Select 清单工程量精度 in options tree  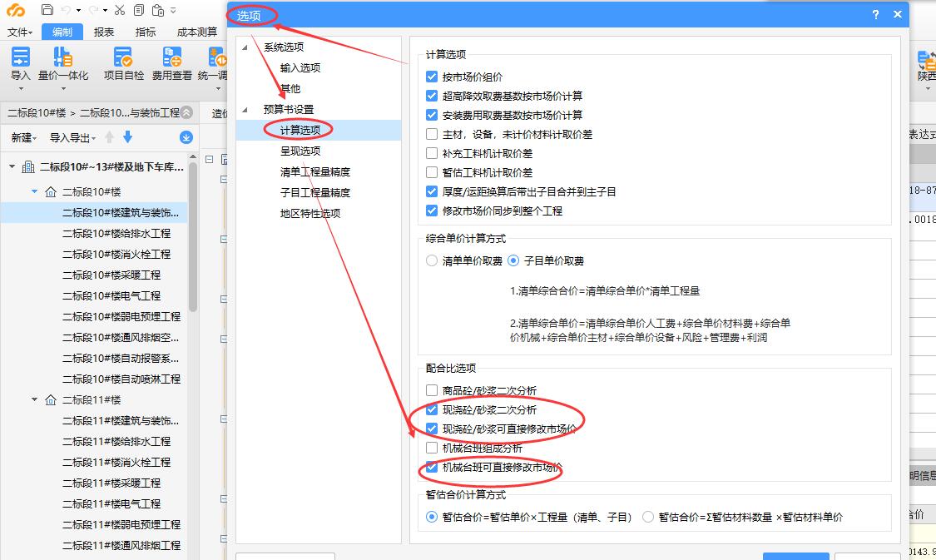(315, 172)
